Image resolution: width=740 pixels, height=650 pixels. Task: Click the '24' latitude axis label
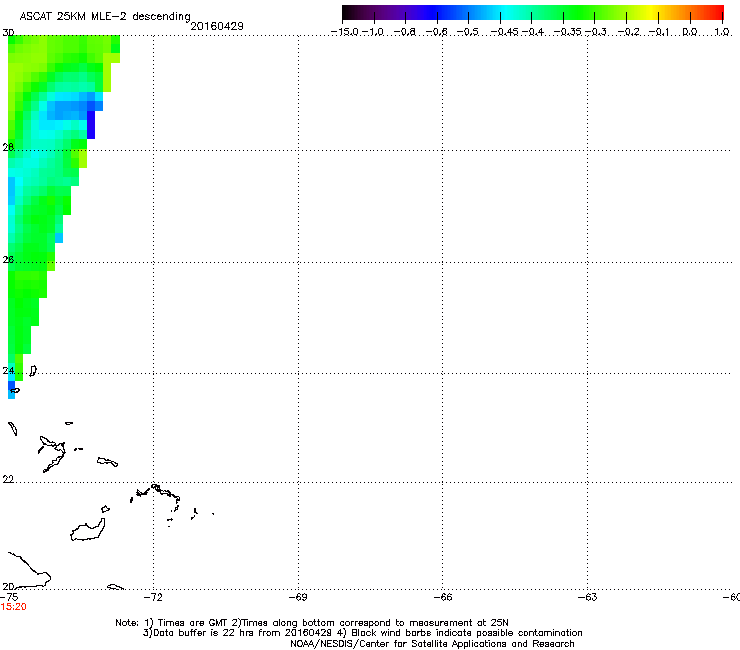click(x=8, y=371)
